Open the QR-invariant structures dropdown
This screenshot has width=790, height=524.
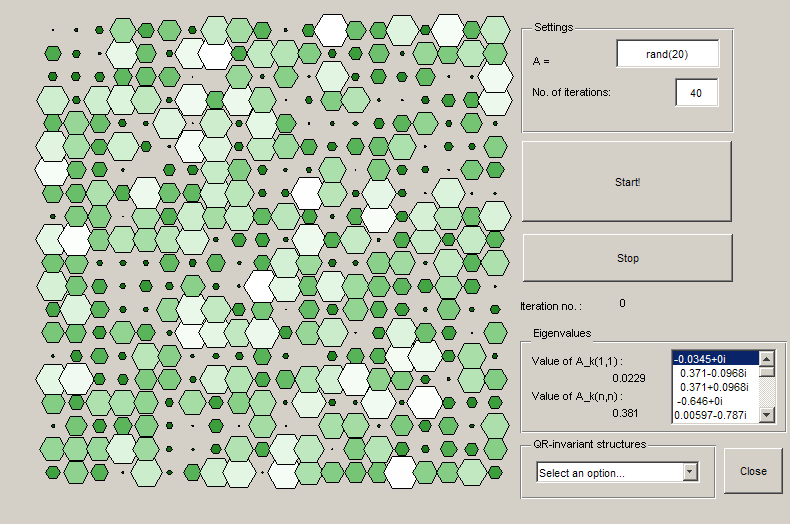[617, 473]
